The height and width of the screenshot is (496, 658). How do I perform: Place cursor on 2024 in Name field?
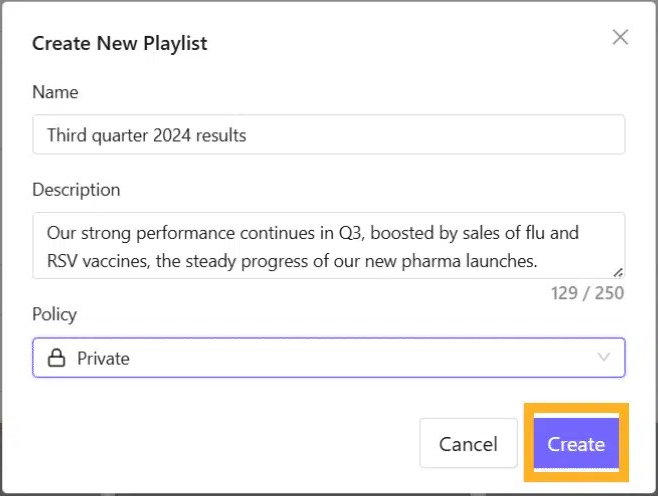(x=174, y=135)
